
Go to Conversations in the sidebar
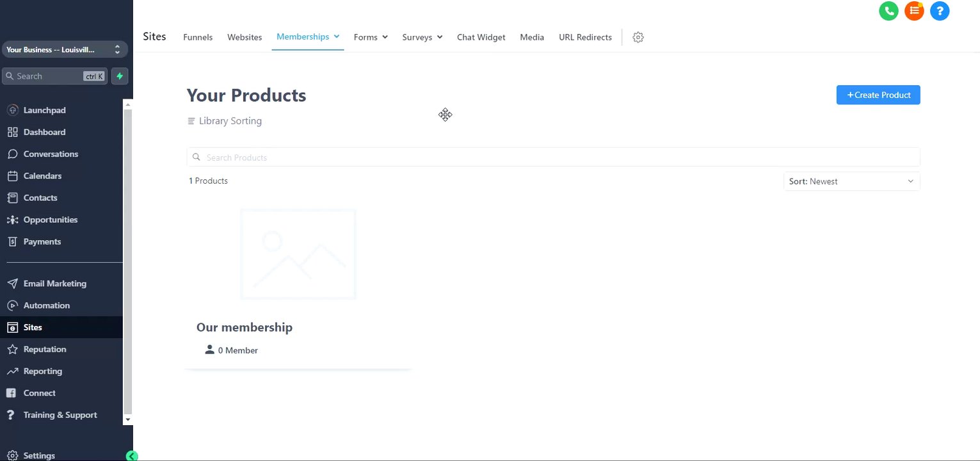[x=51, y=154]
